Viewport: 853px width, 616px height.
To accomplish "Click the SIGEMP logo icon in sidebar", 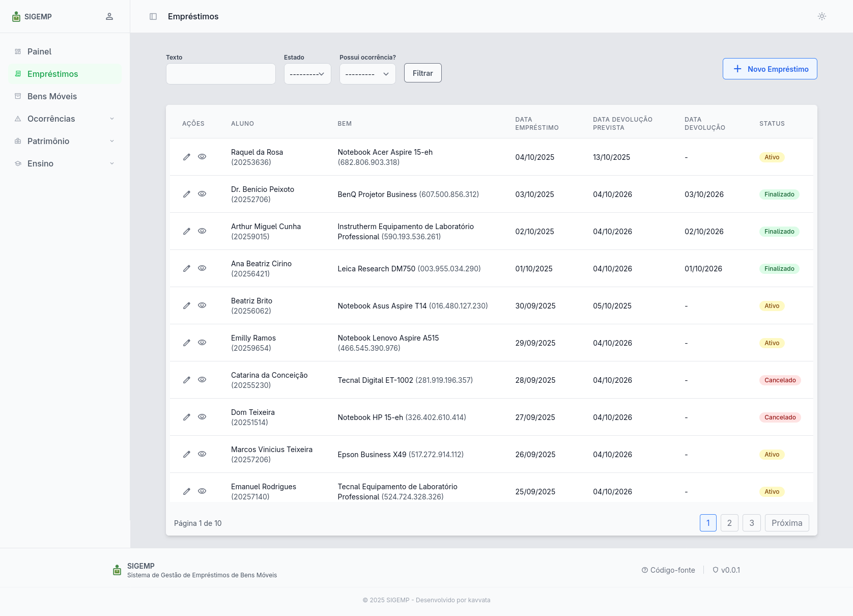I will (x=16, y=17).
